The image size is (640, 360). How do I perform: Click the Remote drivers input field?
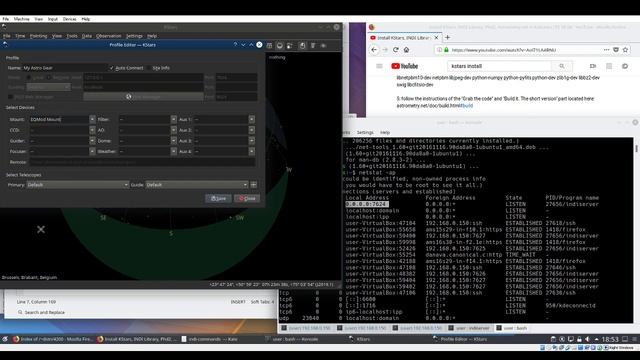pos(142,162)
